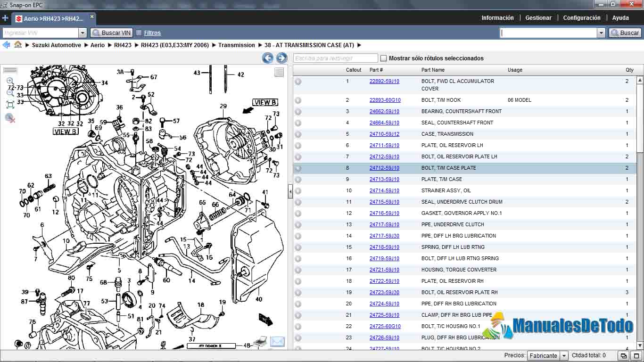The width and height of the screenshot is (644, 362).
Task: Select the row PLATE, T/M CASE
Action: pos(465,180)
